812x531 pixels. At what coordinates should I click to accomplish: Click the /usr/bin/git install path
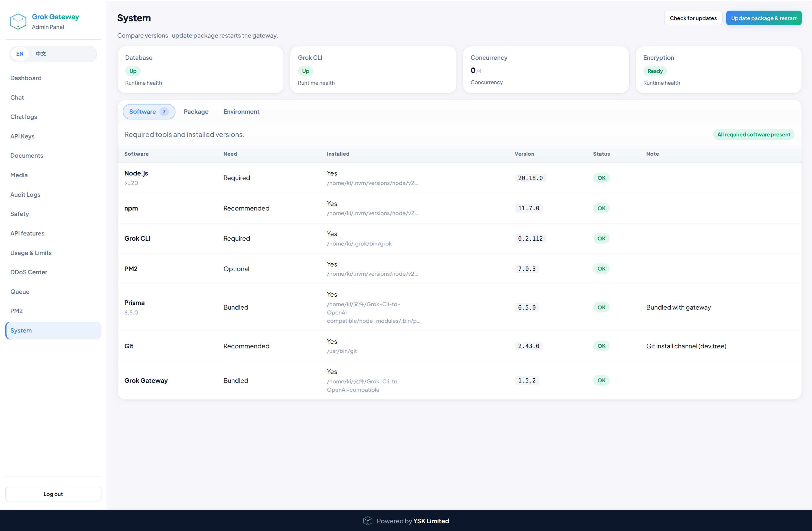coord(342,351)
